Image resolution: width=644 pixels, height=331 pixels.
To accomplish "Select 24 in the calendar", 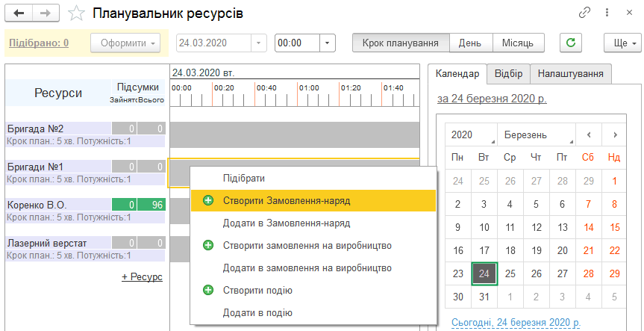I will (484, 273).
